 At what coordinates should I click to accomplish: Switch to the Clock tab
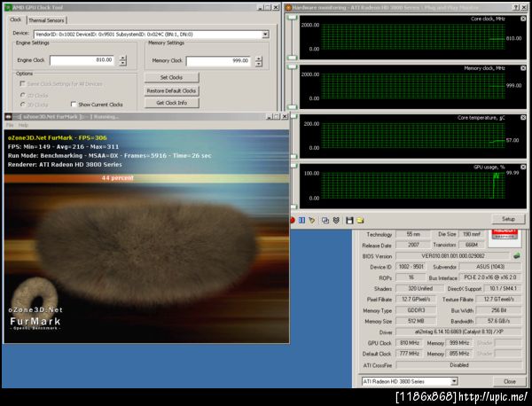click(16, 20)
